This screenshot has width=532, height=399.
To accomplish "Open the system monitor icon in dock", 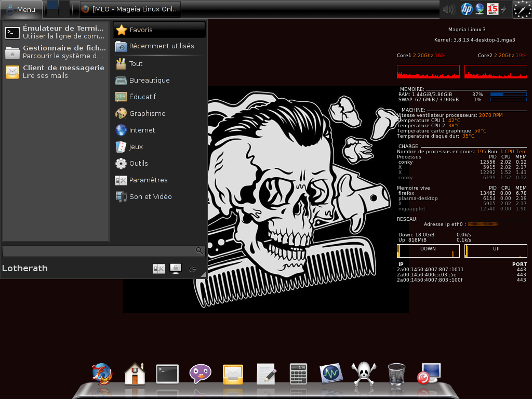I will [331, 374].
